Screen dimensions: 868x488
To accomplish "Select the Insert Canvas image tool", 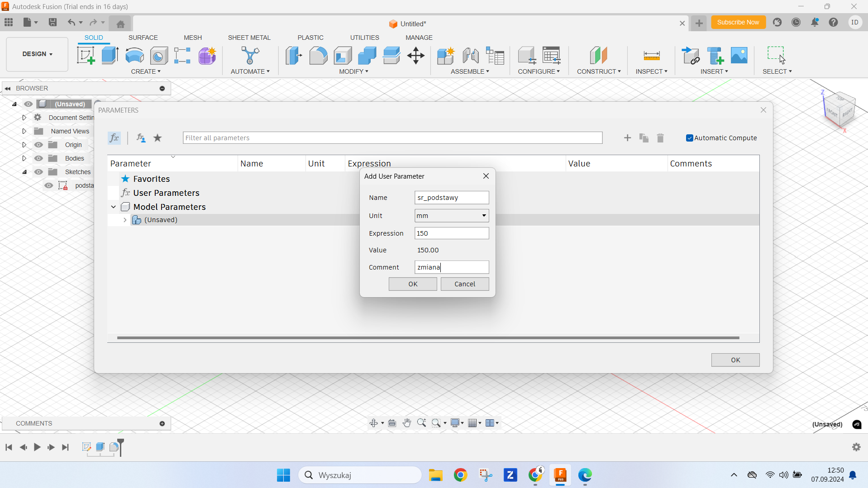I will pos(739,56).
